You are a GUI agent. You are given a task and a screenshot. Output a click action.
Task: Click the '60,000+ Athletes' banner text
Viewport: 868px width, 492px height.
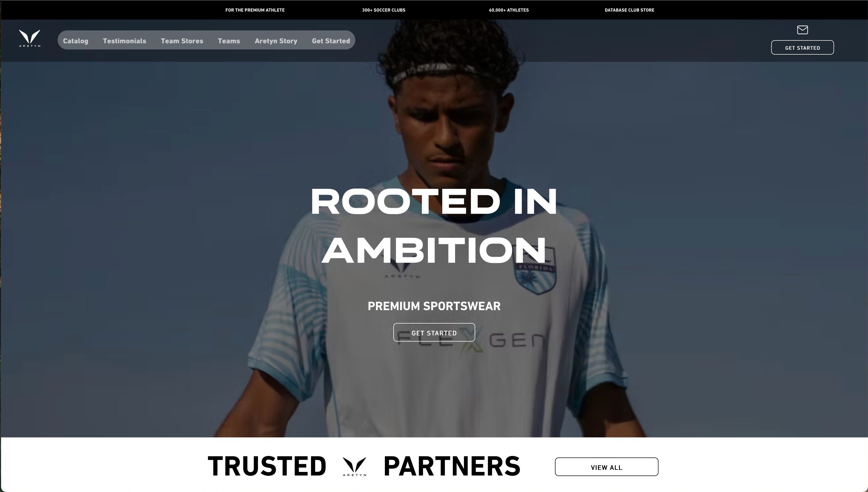[x=509, y=10]
